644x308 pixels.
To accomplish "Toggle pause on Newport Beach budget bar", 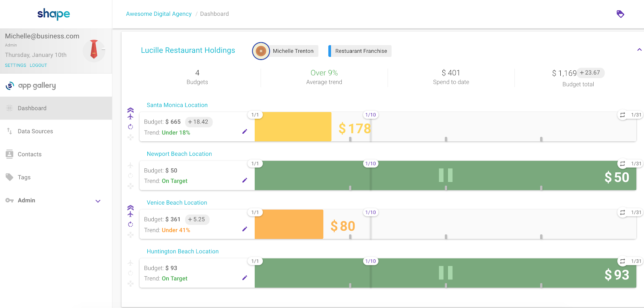I will [x=446, y=176].
